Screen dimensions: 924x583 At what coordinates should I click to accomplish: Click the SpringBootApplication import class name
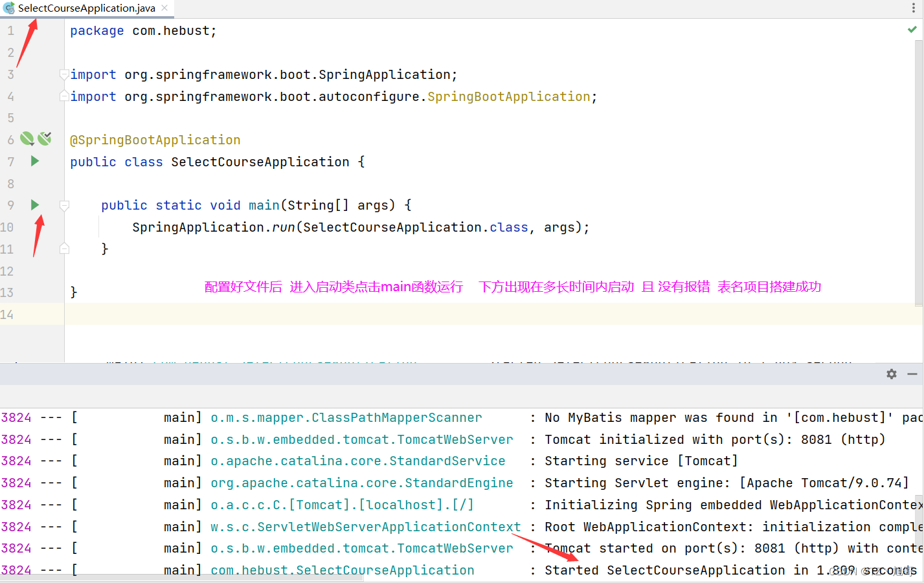[x=509, y=96]
